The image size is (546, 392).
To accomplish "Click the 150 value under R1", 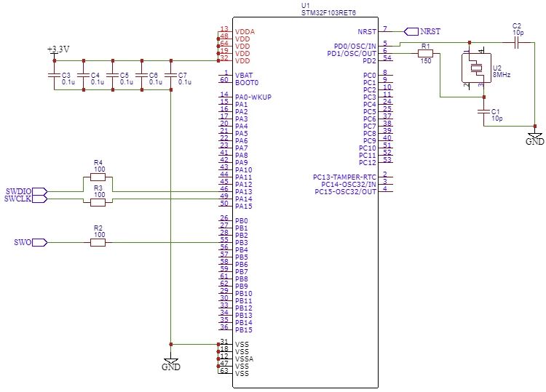I will pos(426,61).
